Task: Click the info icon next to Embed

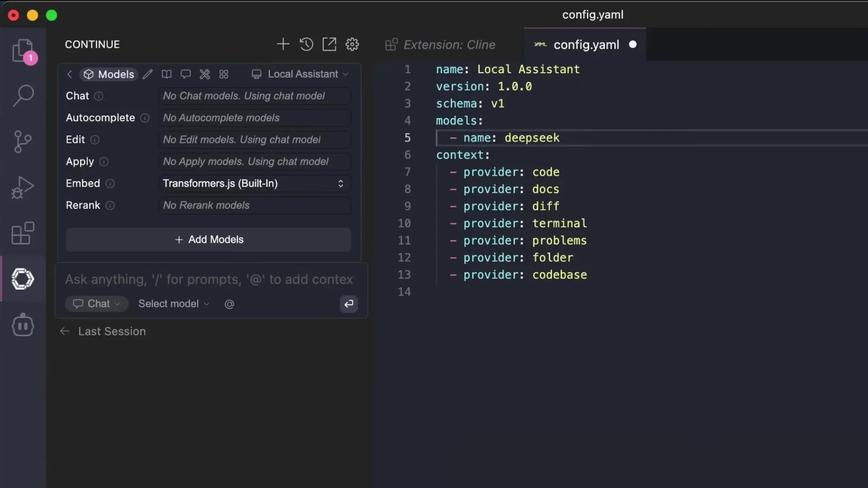Action: click(x=110, y=183)
